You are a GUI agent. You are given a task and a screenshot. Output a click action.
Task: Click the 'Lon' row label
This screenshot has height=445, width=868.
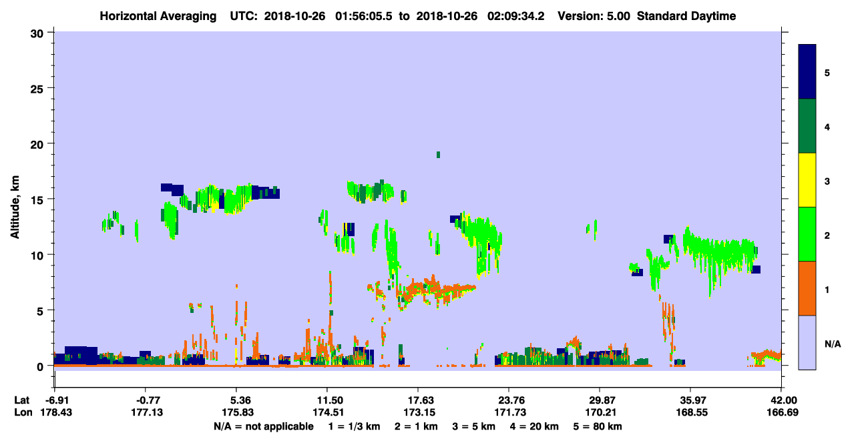coord(23,413)
